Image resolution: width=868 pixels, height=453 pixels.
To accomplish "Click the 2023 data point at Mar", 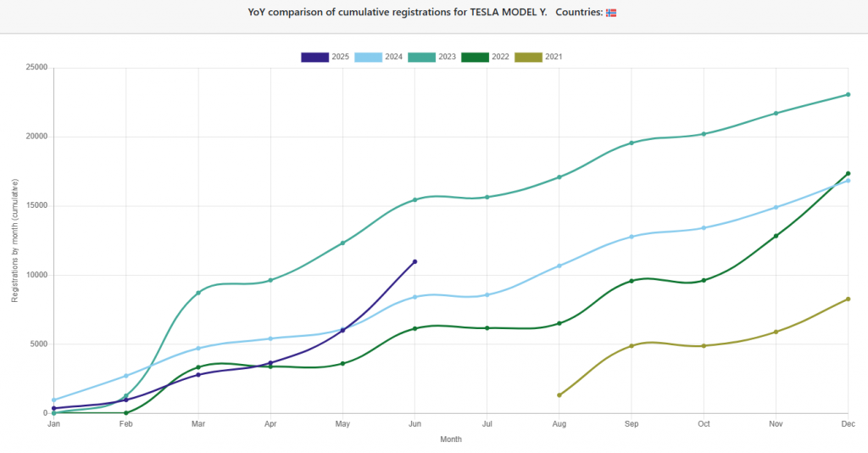I will pyautogui.click(x=198, y=293).
